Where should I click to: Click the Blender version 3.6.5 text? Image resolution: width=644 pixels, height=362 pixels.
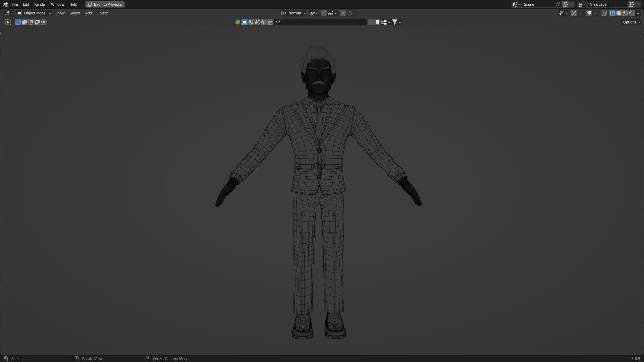[x=636, y=359]
